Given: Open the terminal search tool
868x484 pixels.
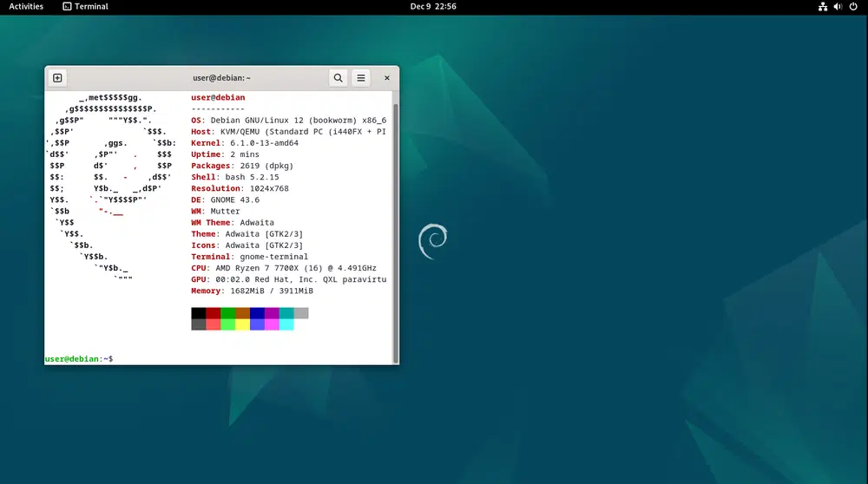Looking at the screenshot, I should click(338, 78).
